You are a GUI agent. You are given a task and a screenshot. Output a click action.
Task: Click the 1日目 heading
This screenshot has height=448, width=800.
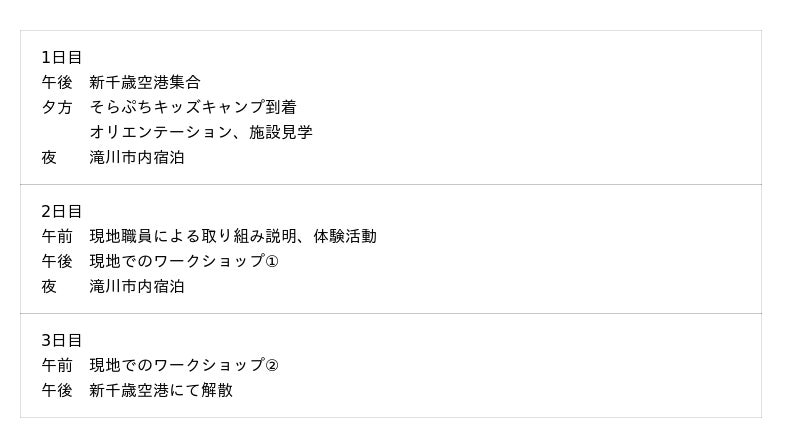62,58
